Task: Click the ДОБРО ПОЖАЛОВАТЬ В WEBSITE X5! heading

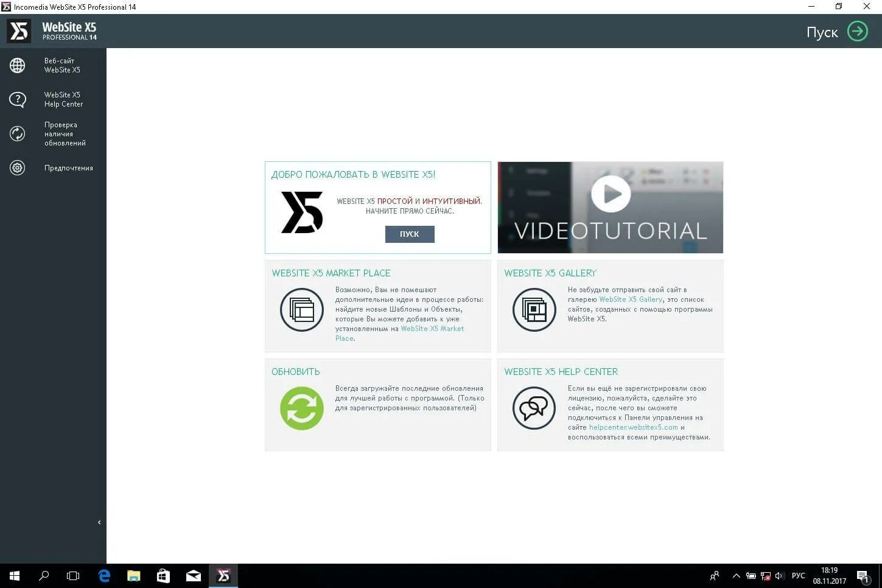Action: 353,175
